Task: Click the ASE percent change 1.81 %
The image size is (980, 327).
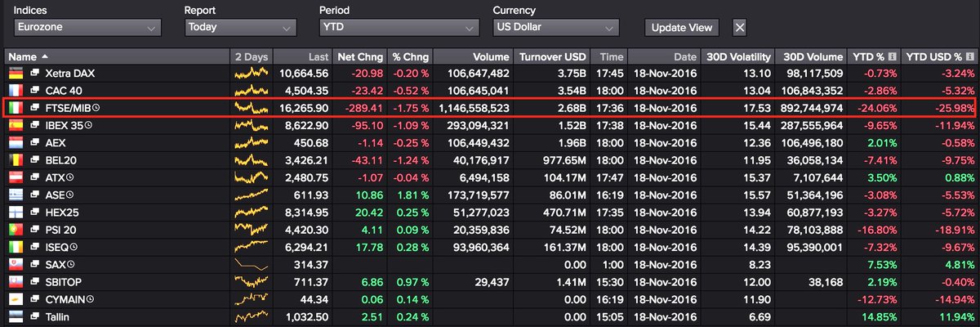Action: pyautogui.click(x=412, y=194)
